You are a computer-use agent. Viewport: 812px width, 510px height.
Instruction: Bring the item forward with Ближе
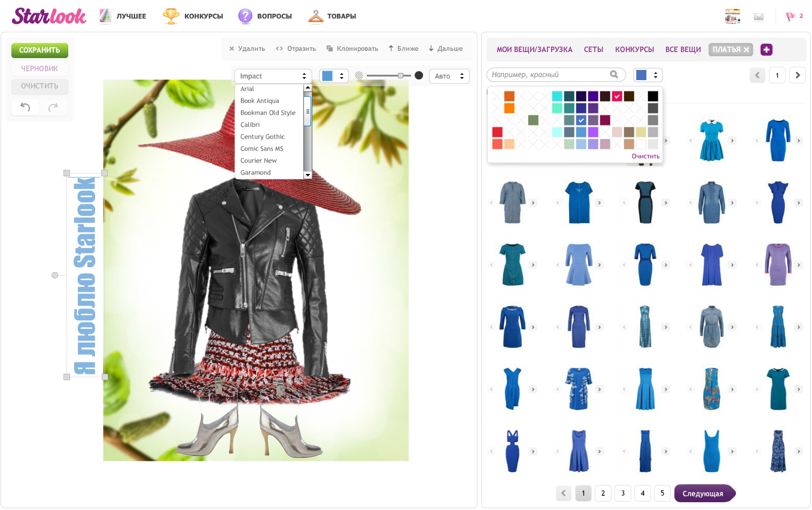[x=403, y=48]
